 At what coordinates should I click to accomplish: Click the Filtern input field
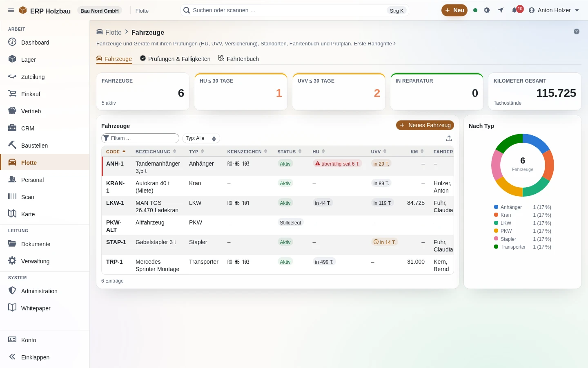pos(140,138)
